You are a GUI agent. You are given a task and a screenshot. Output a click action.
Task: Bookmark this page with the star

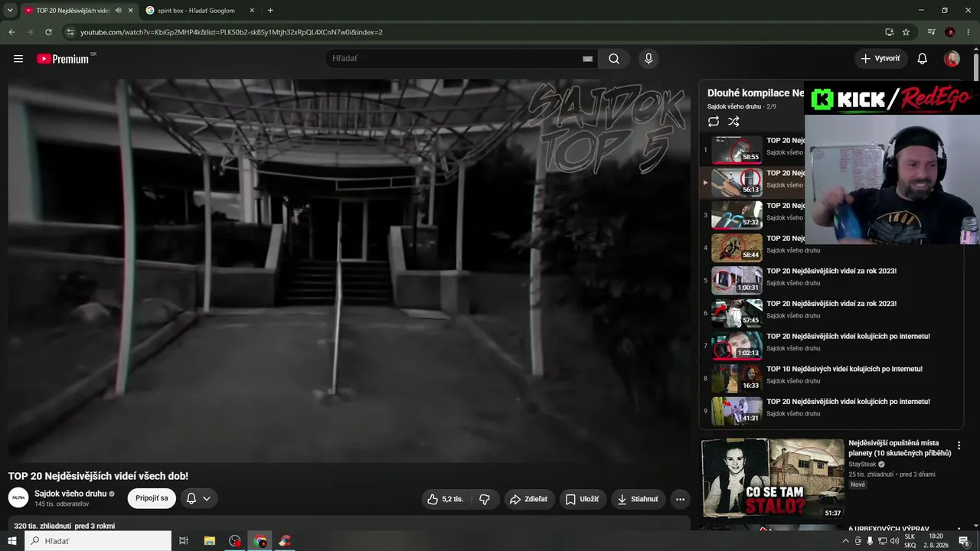pyautogui.click(x=906, y=32)
